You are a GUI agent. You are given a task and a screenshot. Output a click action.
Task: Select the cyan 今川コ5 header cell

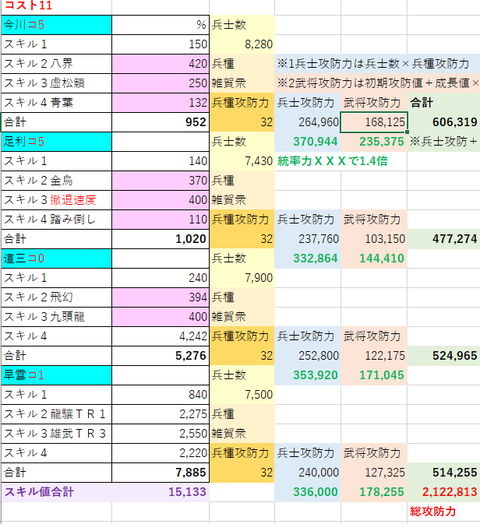(56, 25)
